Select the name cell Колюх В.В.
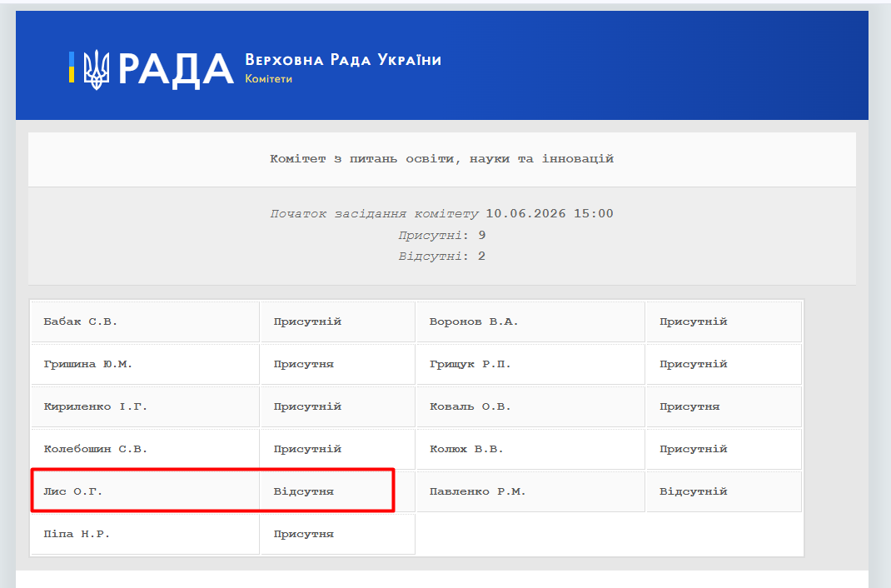891x588 pixels. 530,450
